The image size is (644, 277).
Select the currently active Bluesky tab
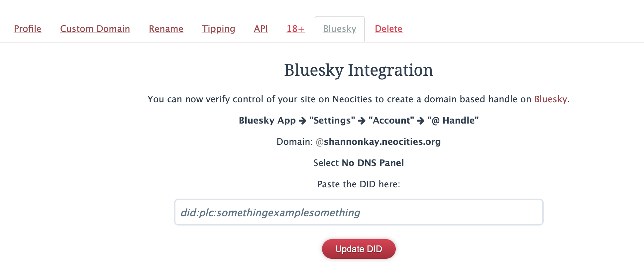[340, 29]
